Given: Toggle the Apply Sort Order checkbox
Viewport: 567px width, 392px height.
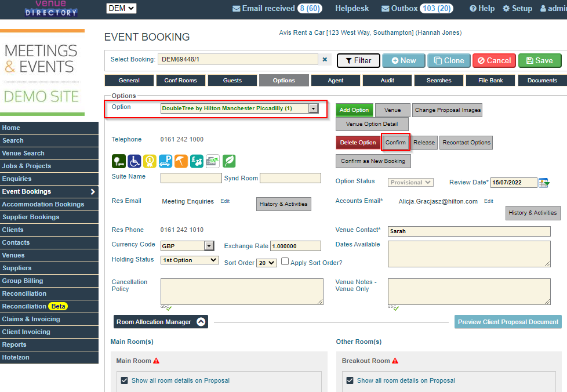Looking at the screenshot, I should point(285,261).
